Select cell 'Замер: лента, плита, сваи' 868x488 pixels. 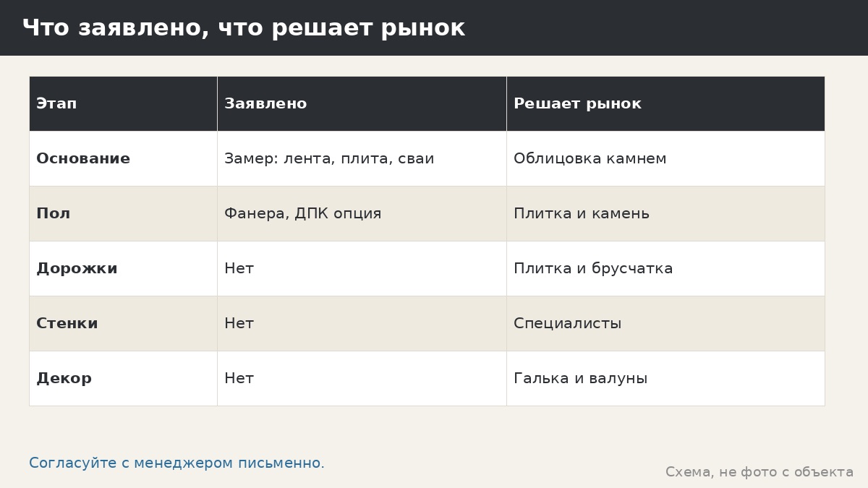point(362,158)
